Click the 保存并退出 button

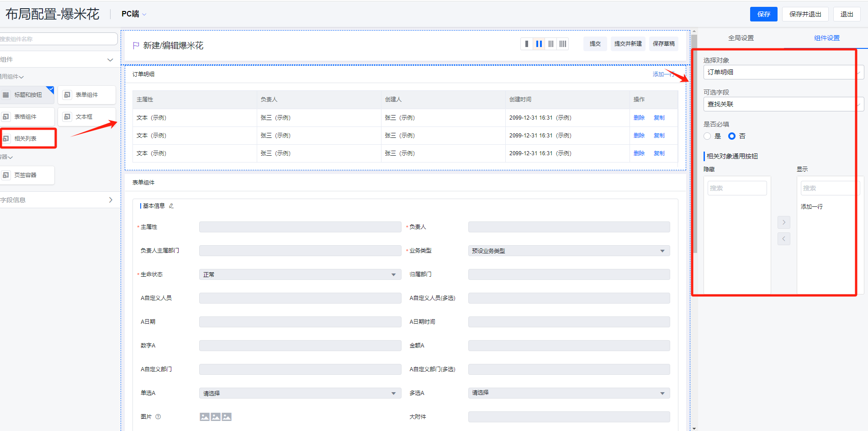tap(805, 14)
